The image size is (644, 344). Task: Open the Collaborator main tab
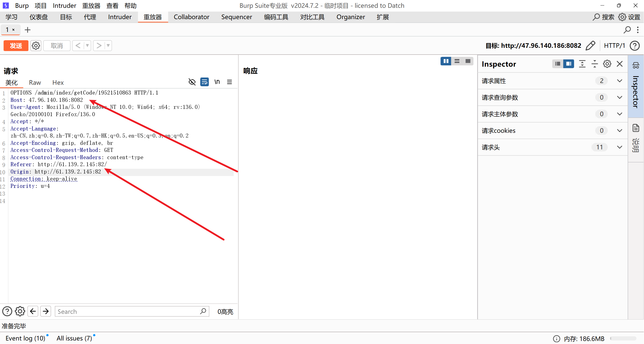tap(191, 17)
